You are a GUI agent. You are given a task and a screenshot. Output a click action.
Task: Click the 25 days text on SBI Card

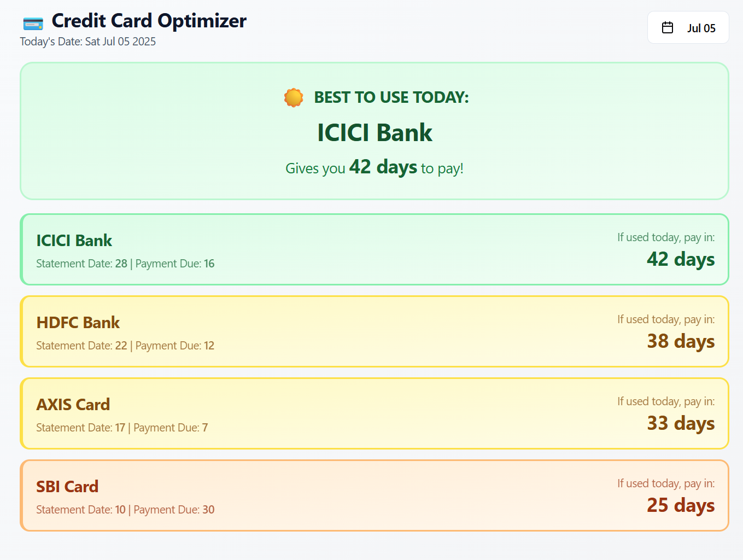(x=680, y=505)
